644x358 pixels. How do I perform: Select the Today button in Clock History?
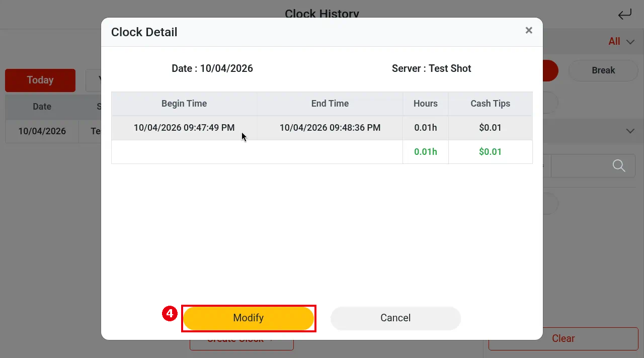[40, 80]
